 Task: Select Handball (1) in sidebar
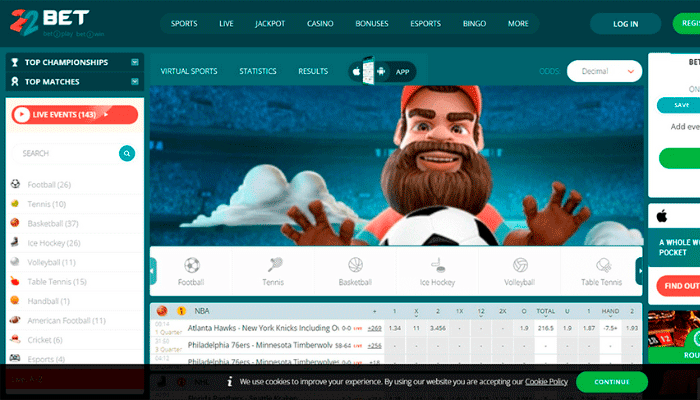coord(48,301)
